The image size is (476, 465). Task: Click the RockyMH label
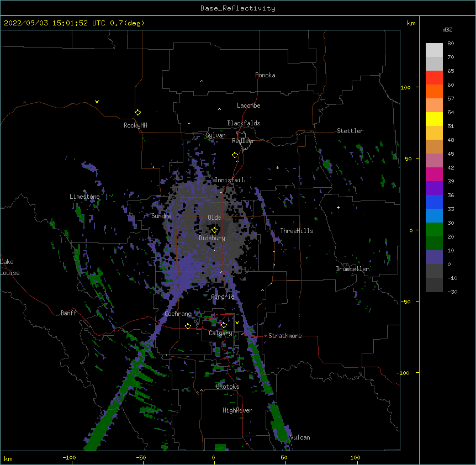[135, 125]
